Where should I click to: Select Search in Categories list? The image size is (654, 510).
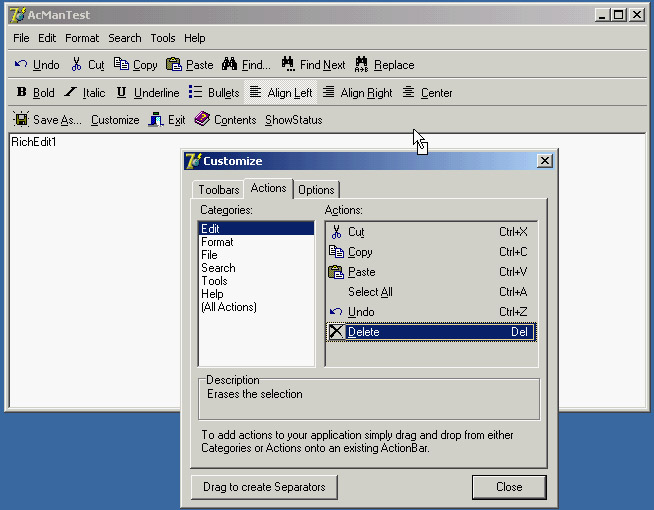click(218, 268)
